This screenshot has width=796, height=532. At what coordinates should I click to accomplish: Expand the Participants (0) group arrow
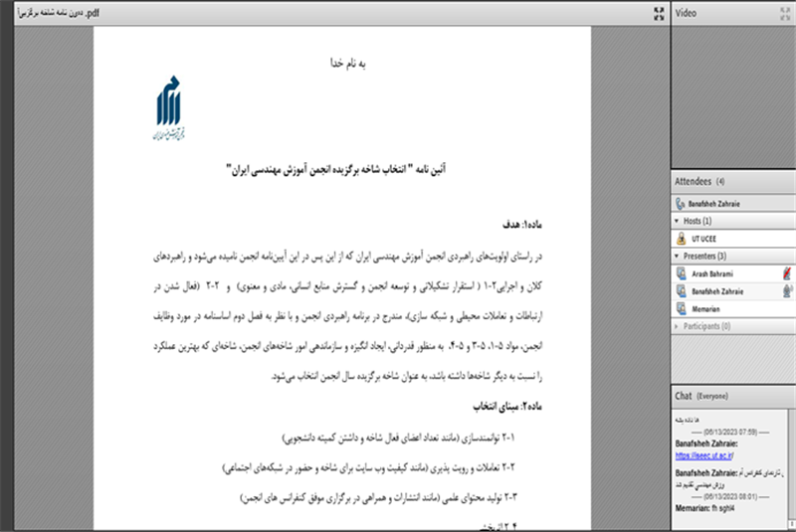coord(677,326)
